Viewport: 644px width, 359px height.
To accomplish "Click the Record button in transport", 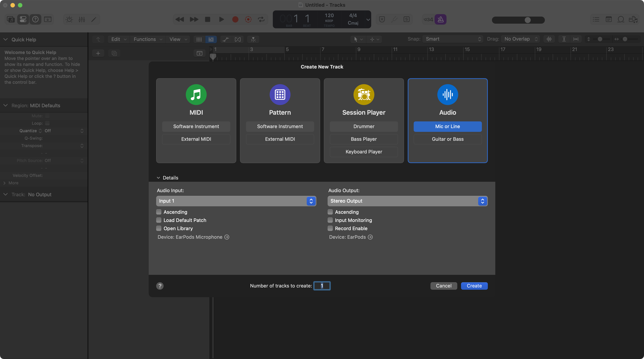I will (x=235, y=19).
